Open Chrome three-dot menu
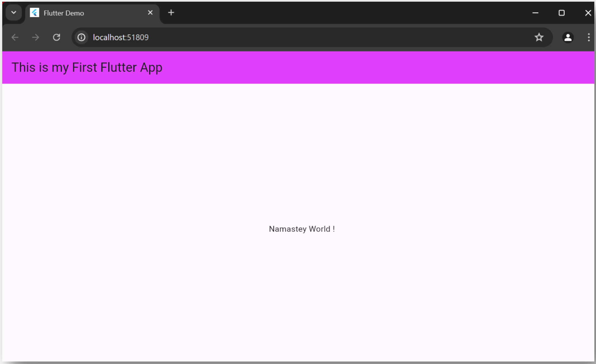Viewport: 596px width, 364px height. pyautogui.click(x=588, y=37)
